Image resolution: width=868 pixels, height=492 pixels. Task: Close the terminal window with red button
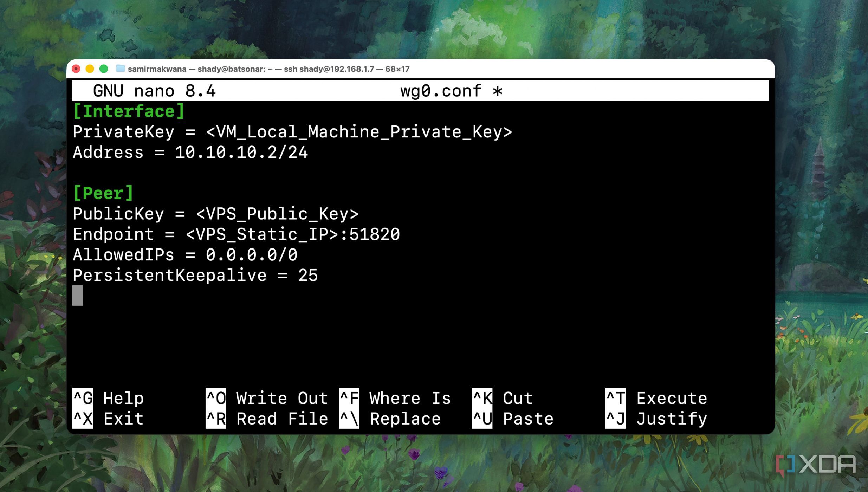(76, 69)
